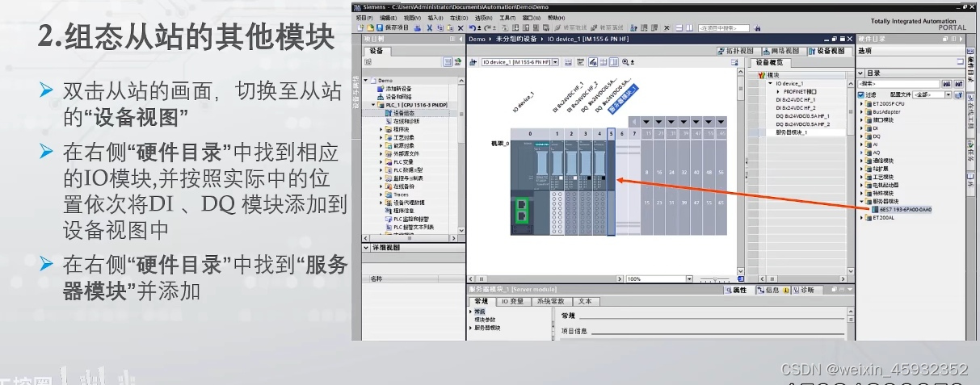Click the cut (scissors) icon

(x=430, y=27)
